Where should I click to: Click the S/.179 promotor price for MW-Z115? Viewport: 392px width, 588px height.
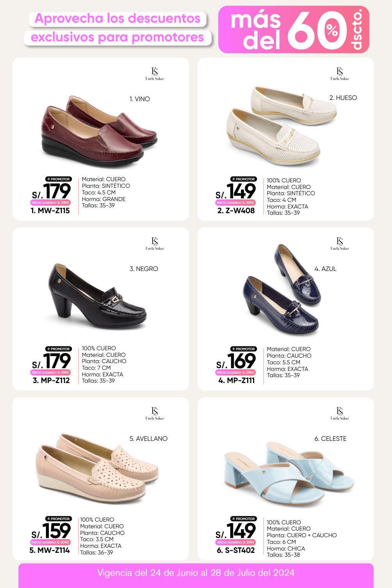[x=51, y=191]
